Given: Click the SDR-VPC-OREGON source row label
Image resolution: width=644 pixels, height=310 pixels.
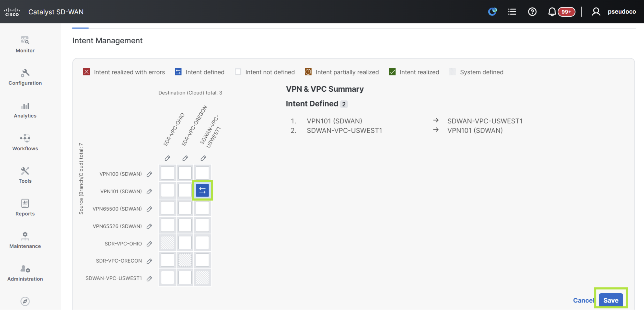Looking at the screenshot, I should 119,261.
